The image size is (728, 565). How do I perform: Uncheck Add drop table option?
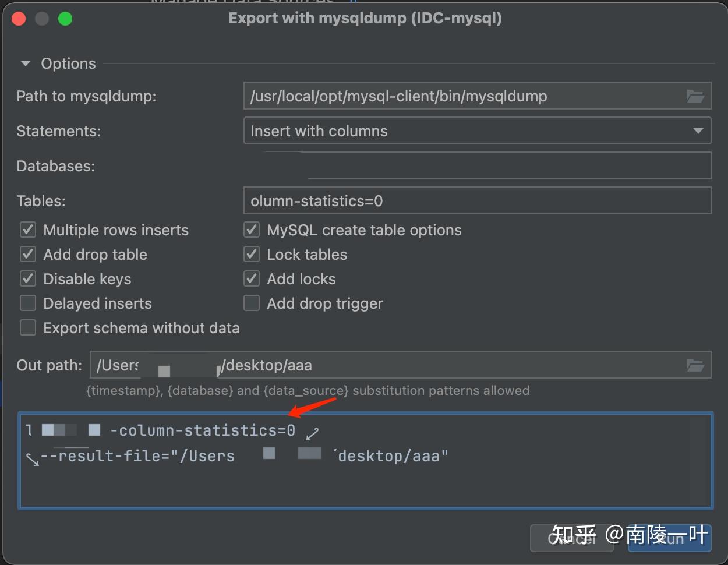27,254
